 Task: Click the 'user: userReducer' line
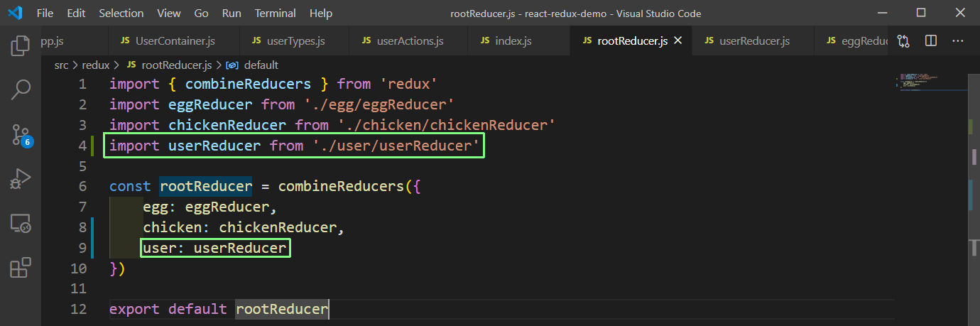214,248
